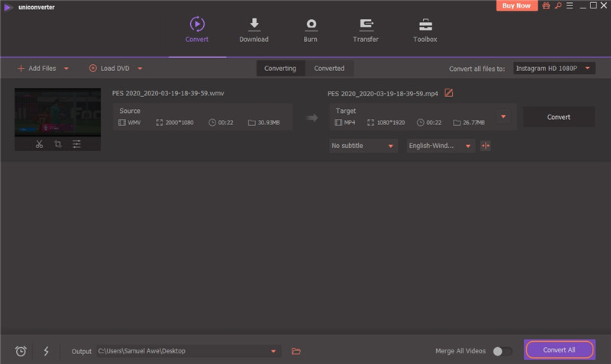This screenshot has height=364, width=611.
Task: Open the English-Wind audio track dropdown
Action: [x=441, y=146]
